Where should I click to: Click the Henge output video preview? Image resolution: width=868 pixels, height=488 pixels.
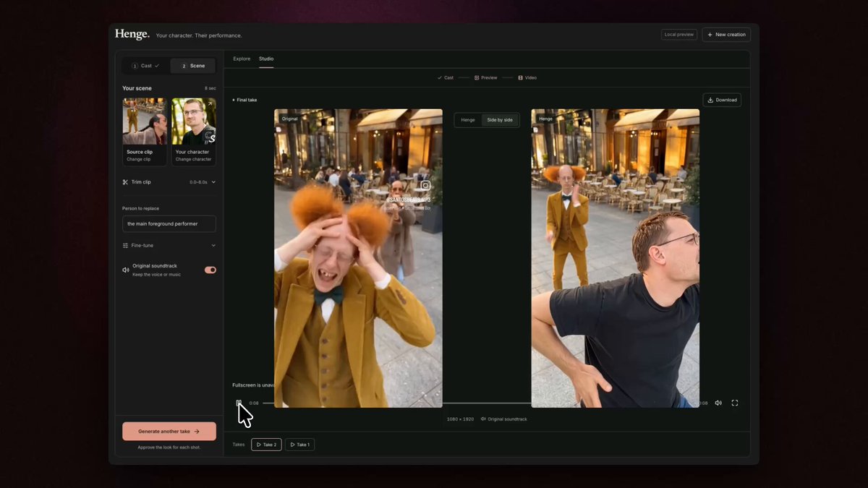616,258
